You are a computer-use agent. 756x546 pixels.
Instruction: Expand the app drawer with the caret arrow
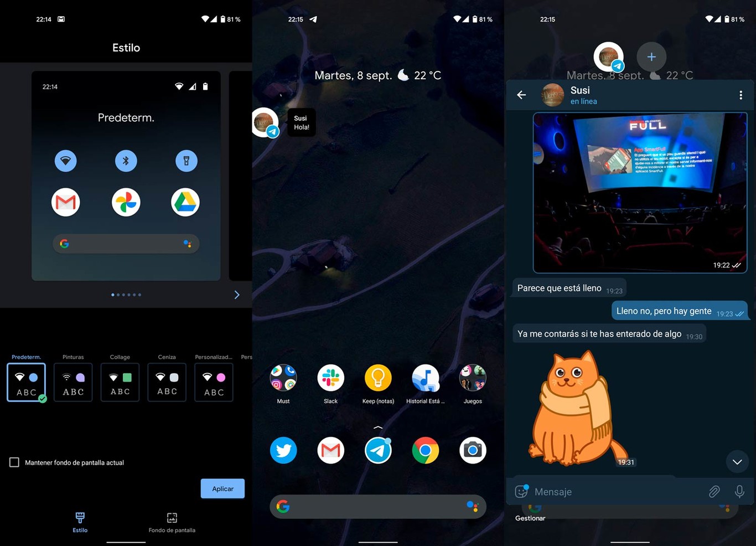[378, 427]
